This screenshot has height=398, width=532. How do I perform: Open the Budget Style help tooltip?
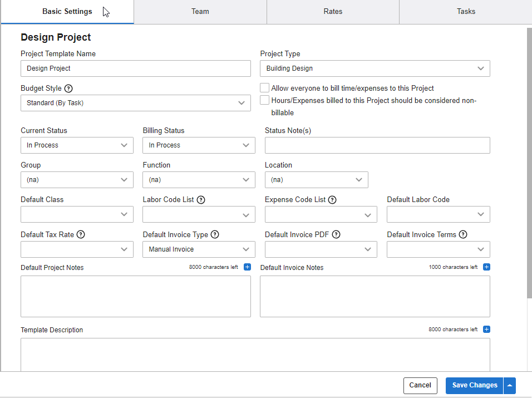tap(68, 88)
